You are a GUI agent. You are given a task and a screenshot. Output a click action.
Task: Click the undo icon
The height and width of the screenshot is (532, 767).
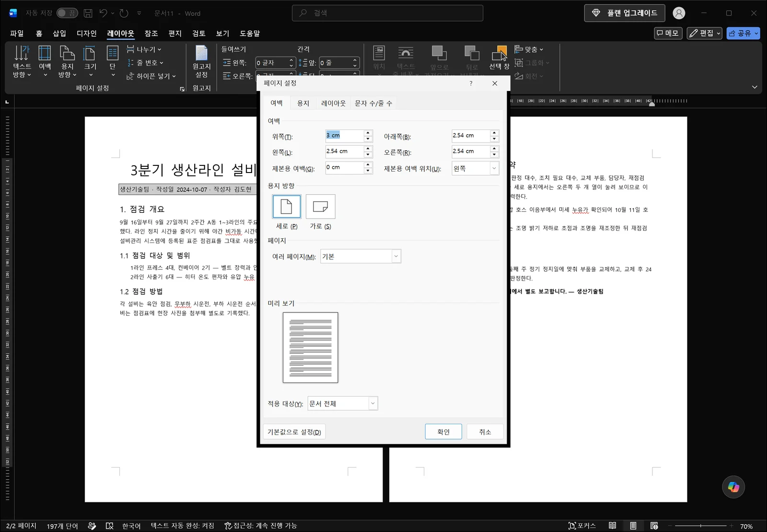point(103,13)
